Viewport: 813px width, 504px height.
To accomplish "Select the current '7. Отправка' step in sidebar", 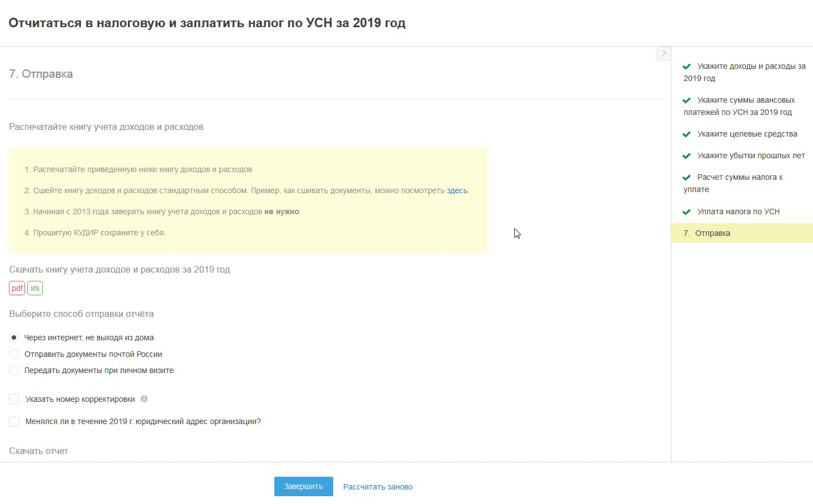I will pos(712,233).
